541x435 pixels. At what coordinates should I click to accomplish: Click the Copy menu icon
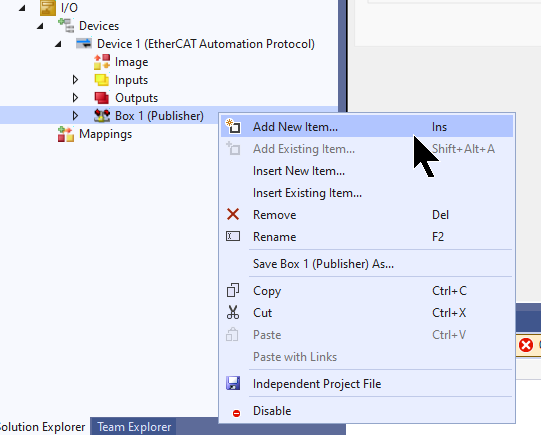[x=233, y=290]
